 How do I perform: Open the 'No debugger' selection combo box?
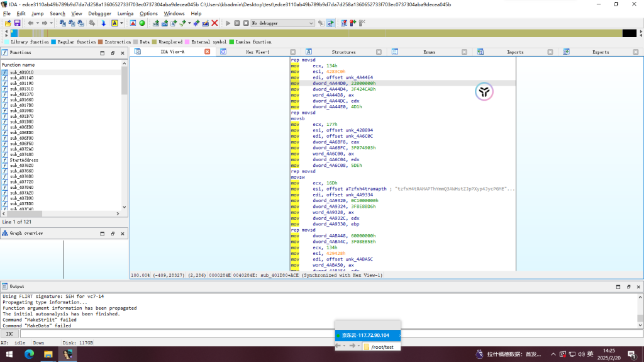282,23
